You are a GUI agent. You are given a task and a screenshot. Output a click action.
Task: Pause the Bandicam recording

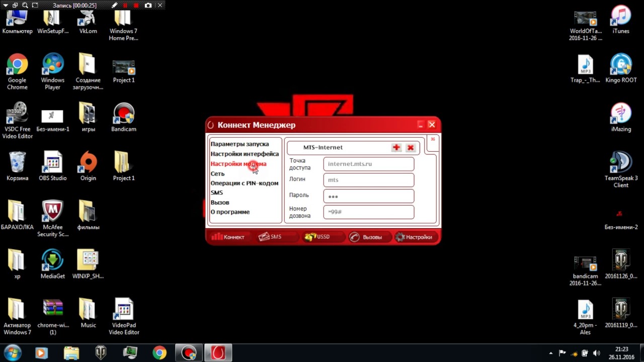point(126,5)
